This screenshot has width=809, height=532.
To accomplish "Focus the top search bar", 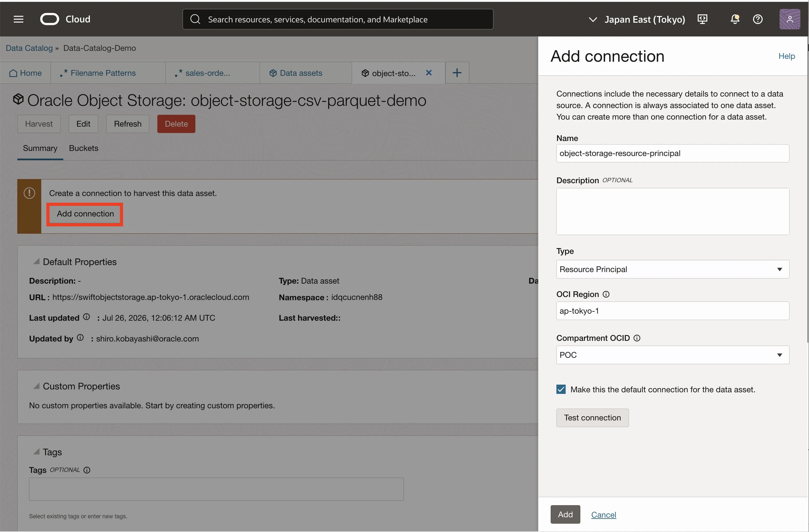I will click(x=338, y=20).
